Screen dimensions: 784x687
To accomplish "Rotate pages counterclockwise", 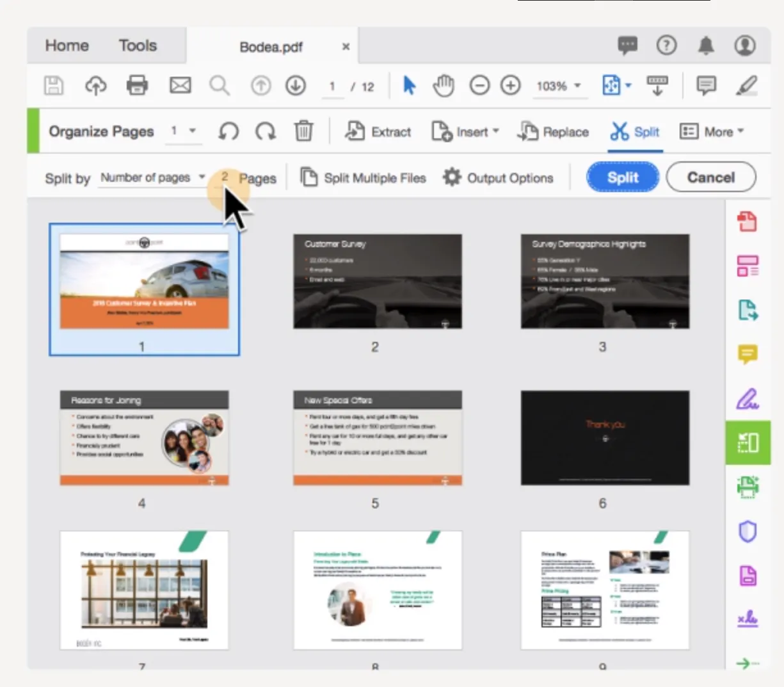I will pos(228,131).
